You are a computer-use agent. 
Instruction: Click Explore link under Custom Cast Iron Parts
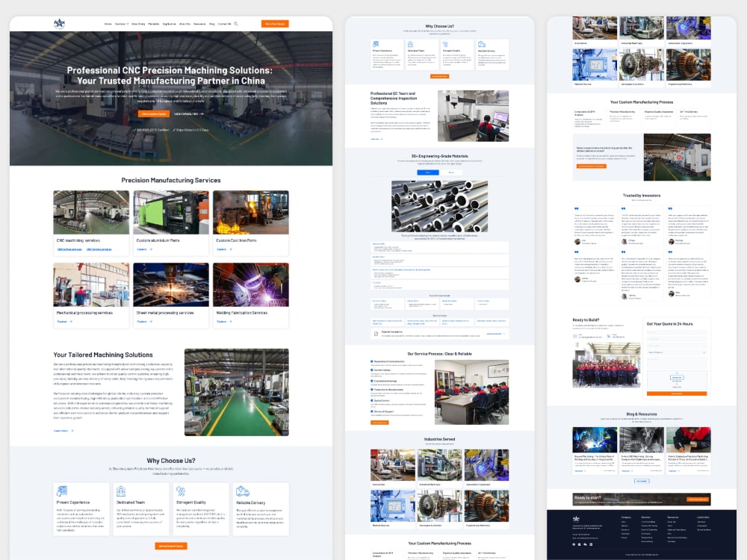click(x=224, y=249)
